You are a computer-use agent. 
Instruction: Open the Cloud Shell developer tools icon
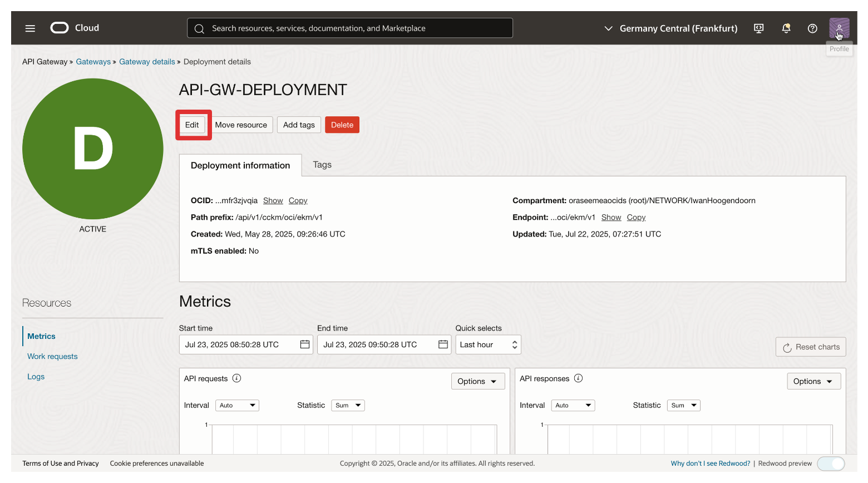[x=758, y=28]
